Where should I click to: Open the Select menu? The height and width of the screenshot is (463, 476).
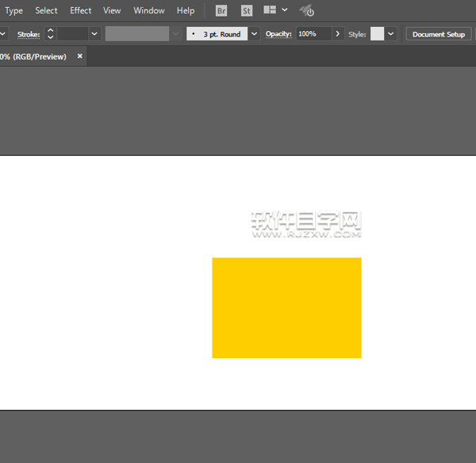(46, 11)
